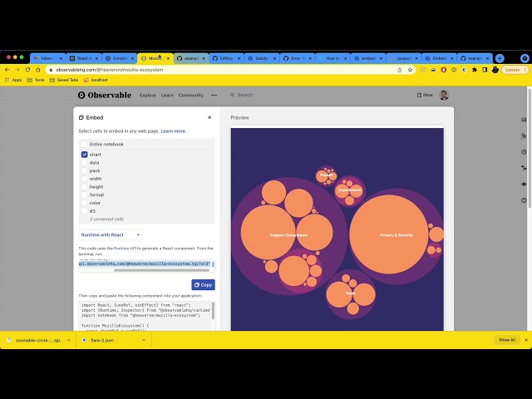
Task: Click the horizontal scrollbar of command box
Action: point(161,270)
